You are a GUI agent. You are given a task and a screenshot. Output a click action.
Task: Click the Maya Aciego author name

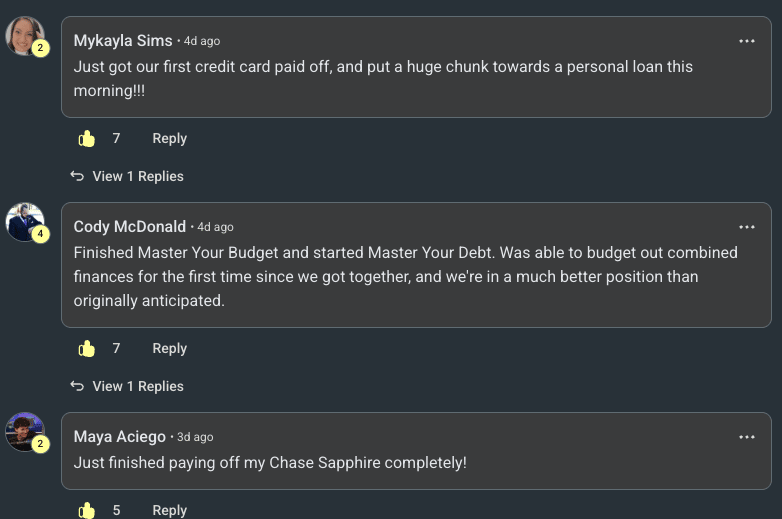pos(120,437)
